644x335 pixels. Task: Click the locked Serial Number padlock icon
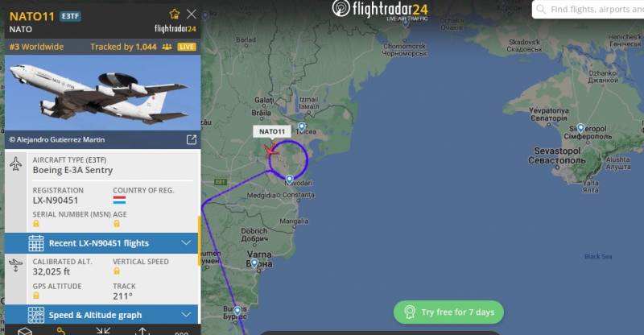pyautogui.click(x=36, y=224)
